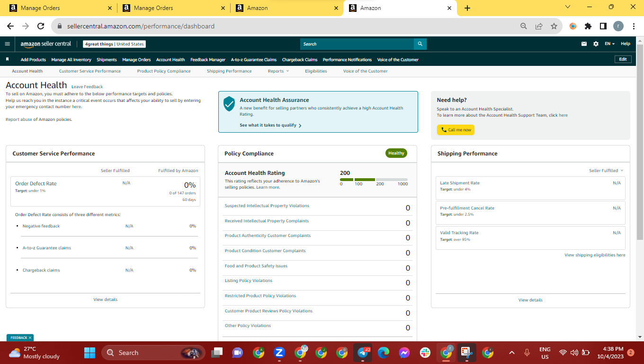Expand the Reports dropdown in sub-navigation

(x=278, y=71)
